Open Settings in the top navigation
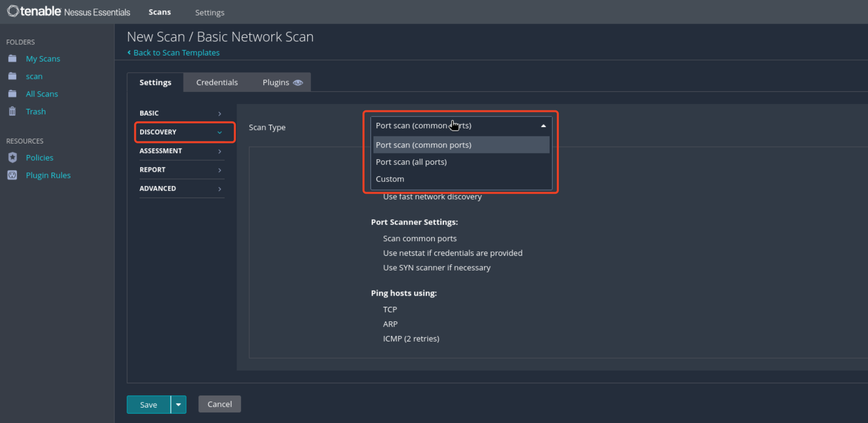868x423 pixels. tap(210, 12)
